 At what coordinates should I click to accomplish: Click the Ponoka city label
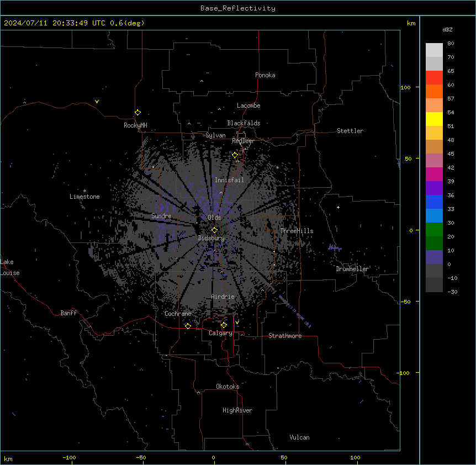point(265,75)
